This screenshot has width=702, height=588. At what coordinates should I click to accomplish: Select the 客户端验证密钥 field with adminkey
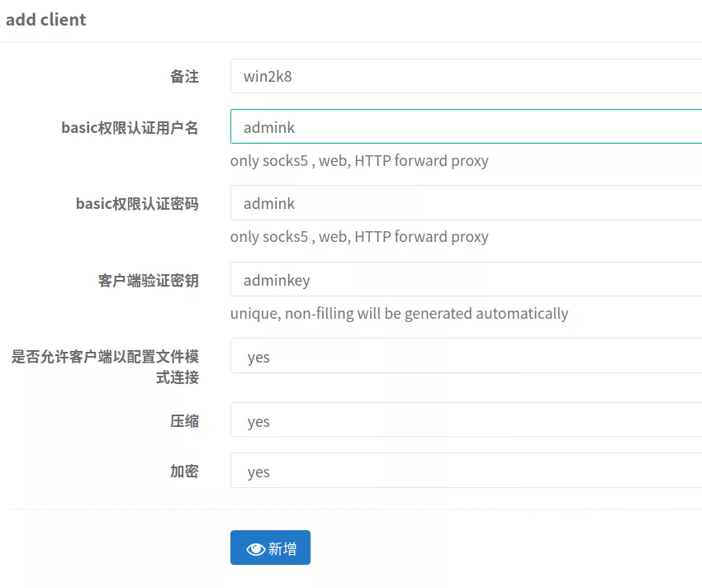pyautogui.click(x=466, y=279)
